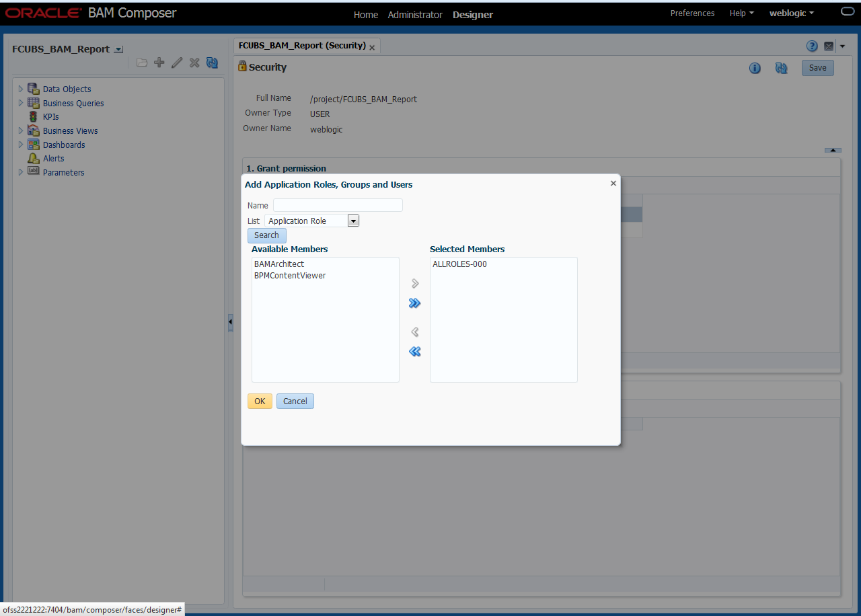861x616 pixels.
Task: Select BAMArchitect in Available Members
Action: click(x=279, y=264)
